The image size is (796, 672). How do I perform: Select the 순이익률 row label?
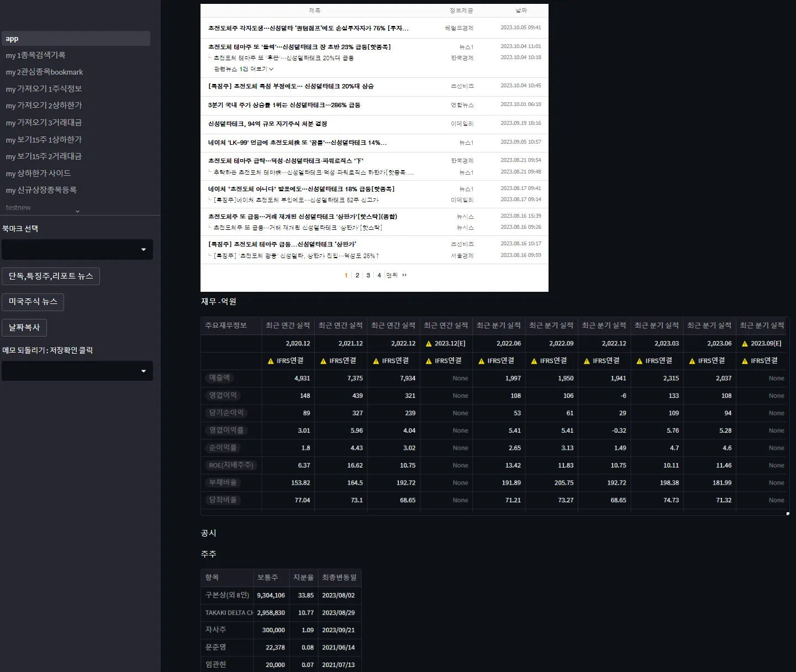(x=223, y=448)
